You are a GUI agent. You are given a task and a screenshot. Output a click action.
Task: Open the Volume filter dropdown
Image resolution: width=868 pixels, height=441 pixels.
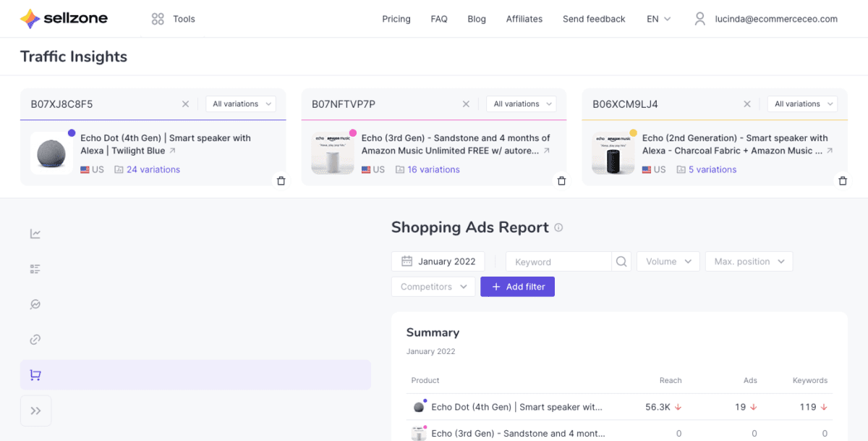tap(668, 261)
